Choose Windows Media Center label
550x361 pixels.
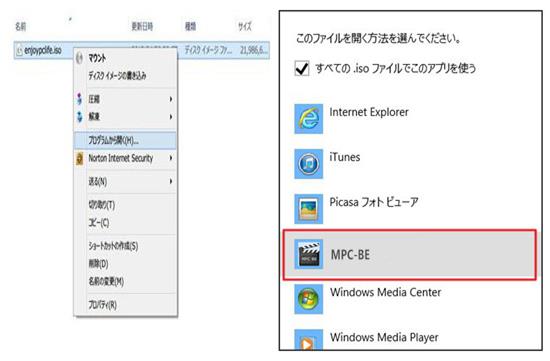pos(385,292)
